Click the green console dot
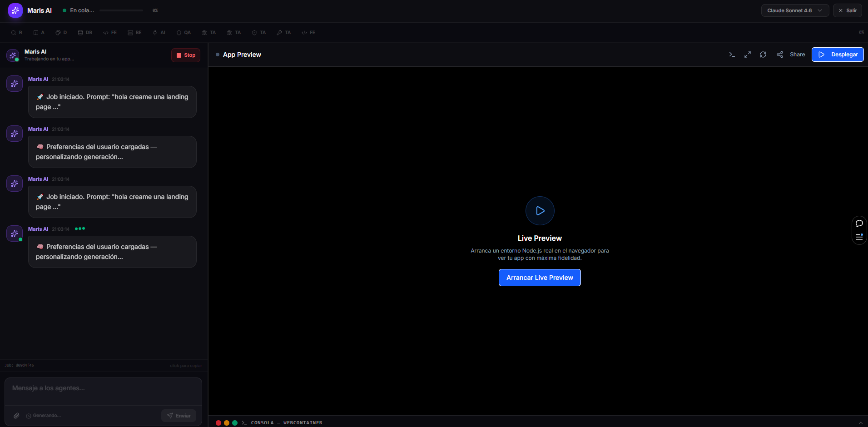Image resolution: width=868 pixels, height=427 pixels. (x=235, y=423)
